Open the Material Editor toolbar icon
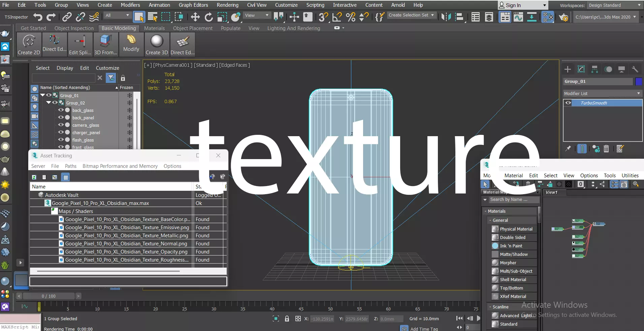644x331 pixels. 548,17
